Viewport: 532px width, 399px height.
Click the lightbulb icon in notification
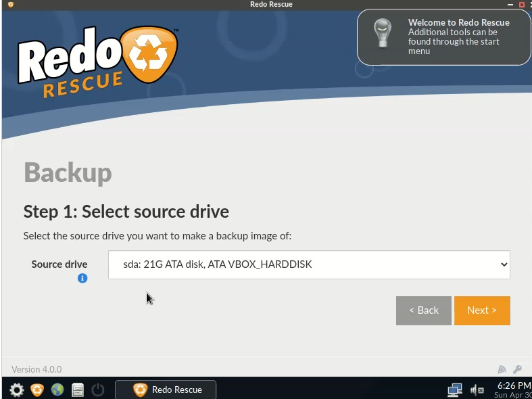383,33
